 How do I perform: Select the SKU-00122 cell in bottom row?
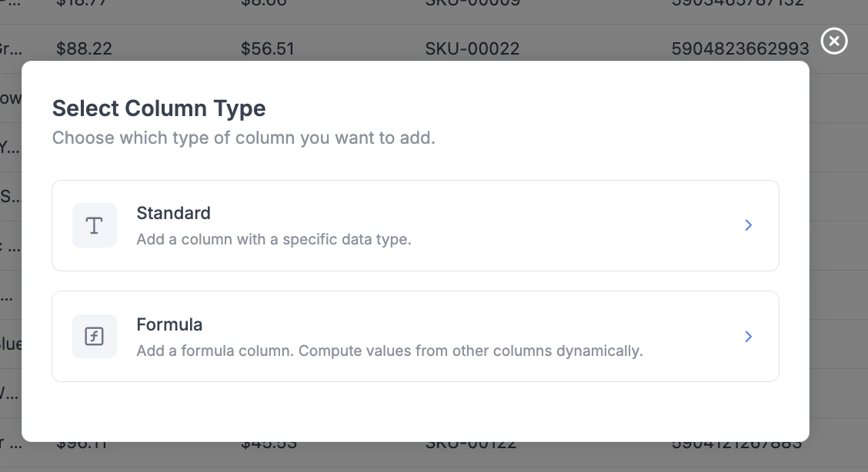(470, 444)
